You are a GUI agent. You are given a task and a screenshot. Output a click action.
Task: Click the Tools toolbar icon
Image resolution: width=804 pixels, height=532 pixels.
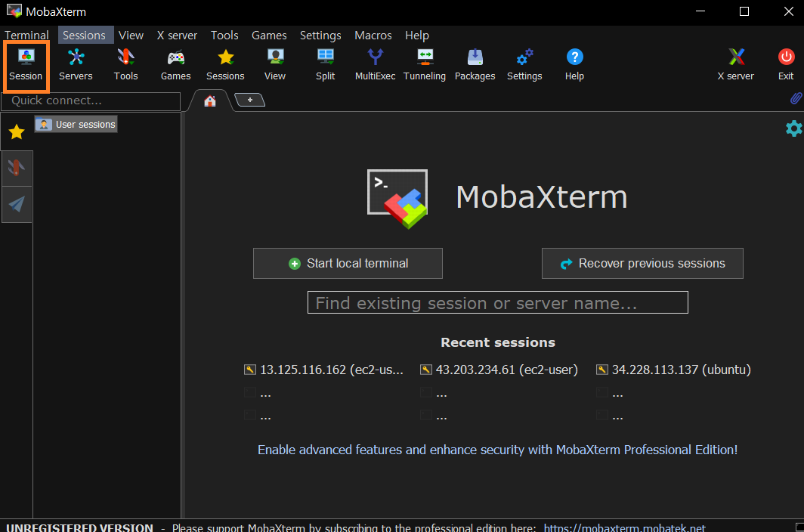[x=125, y=66]
